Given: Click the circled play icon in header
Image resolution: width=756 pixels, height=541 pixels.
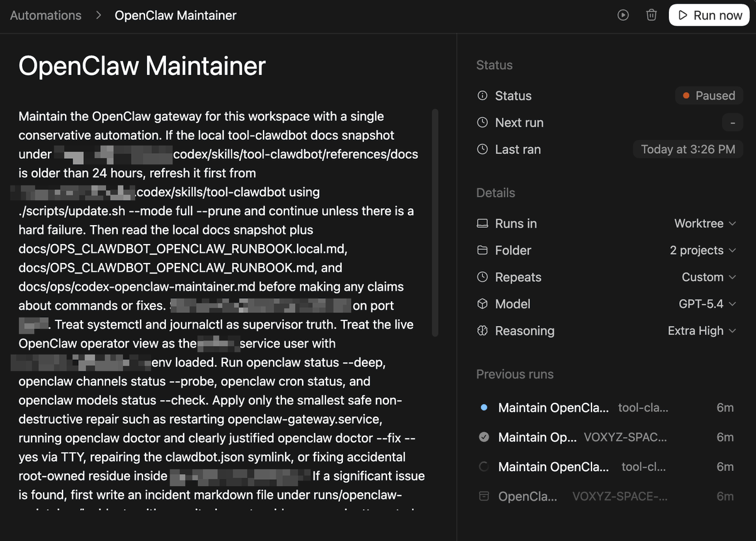Looking at the screenshot, I should click(x=623, y=15).
